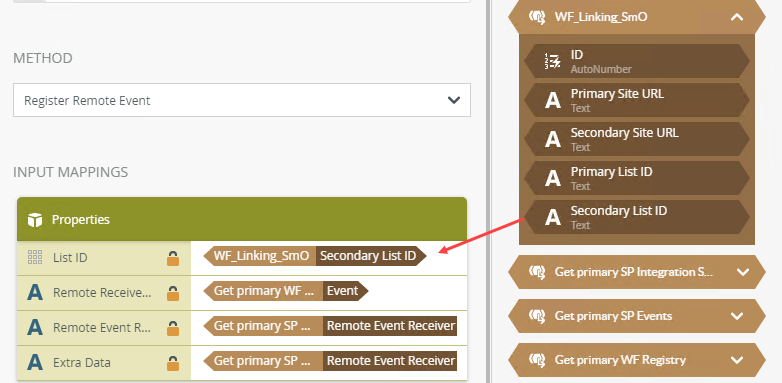Click the WF_Linking_SmO Secondary List ID token
Viewport: 782px width, 383px height.
click(x=315, y=256)
